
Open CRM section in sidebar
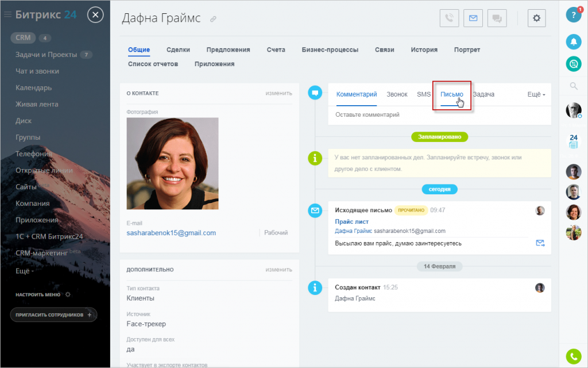pos(23,37)
